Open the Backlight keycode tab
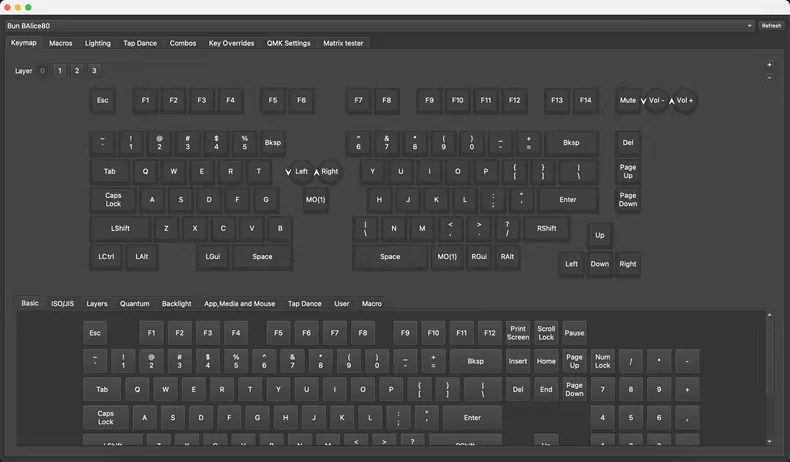The height and width of the screenshot is (462, 790). coord(176,304)
